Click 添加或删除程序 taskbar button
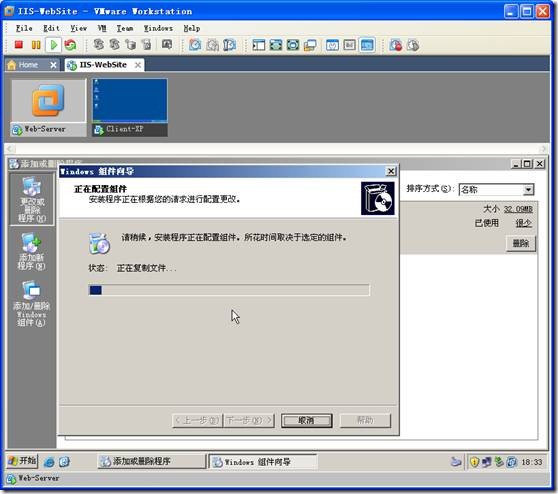The height and width of the screenshot is (494, 558). pyautogui.click(x=151, y=461)
